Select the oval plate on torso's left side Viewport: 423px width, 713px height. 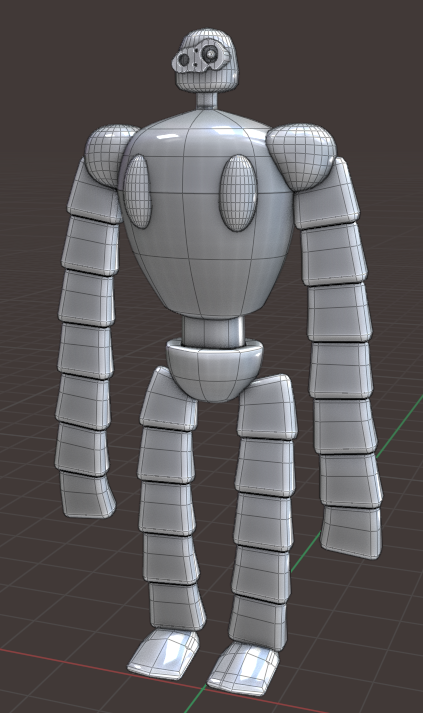[x=137, y=191]
